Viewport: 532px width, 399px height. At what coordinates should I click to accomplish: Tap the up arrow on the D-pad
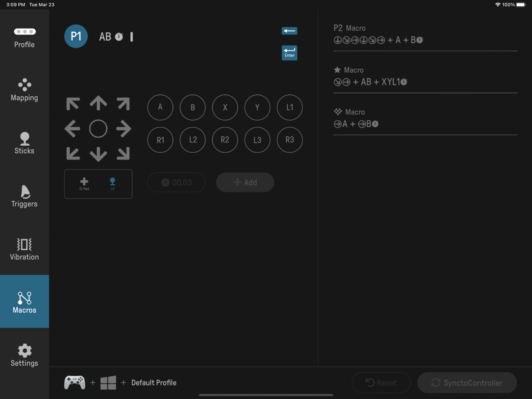98,103
